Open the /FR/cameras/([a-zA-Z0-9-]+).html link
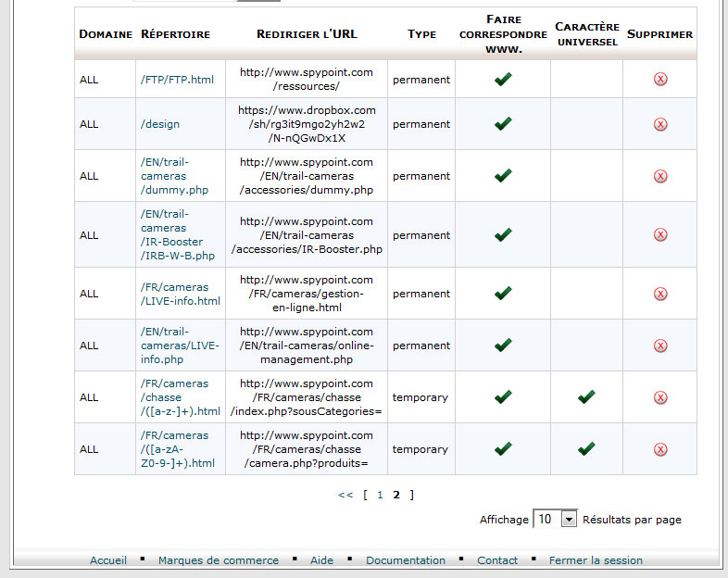 (x=178, y=449)
